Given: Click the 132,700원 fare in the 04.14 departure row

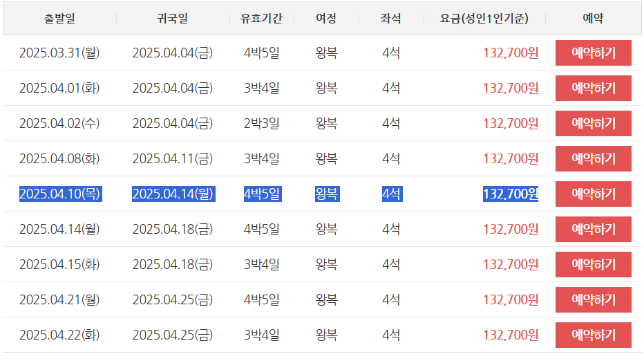Looking at the screenshot, I should pos(511,229).
